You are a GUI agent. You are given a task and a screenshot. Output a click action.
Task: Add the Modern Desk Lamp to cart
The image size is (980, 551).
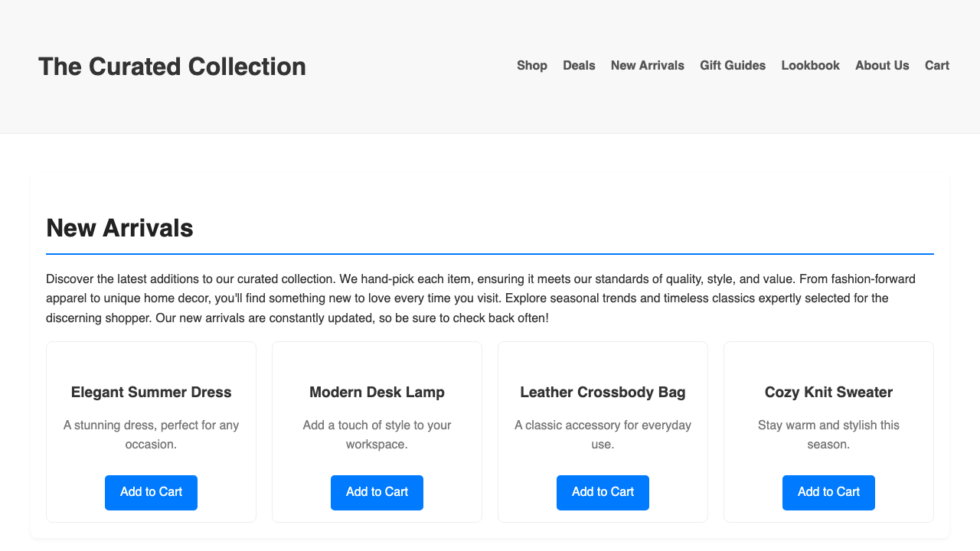[377, 492]
